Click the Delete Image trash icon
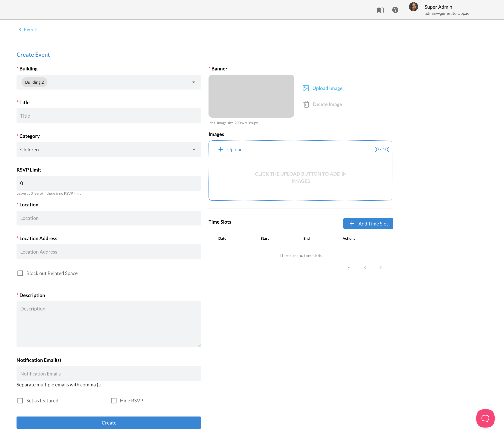Image resolution: width=504 pixels, height=437 pixels. click(x=306, y=104)
